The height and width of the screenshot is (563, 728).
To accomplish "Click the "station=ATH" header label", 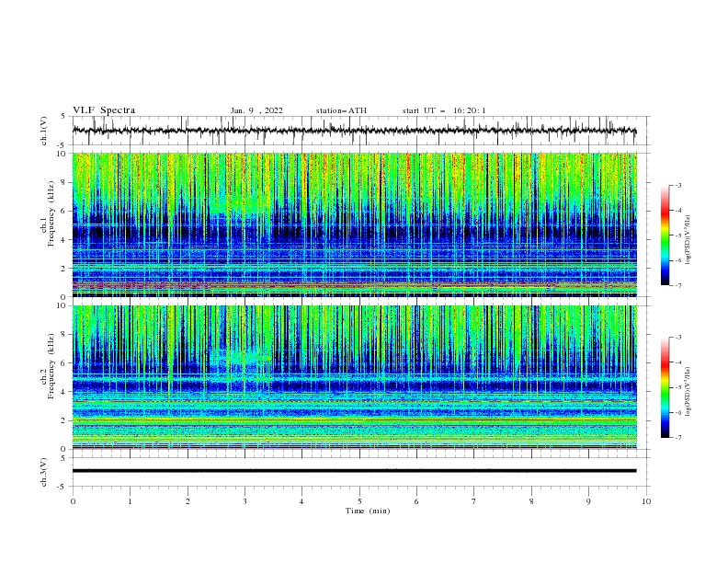I will [341, 110].
